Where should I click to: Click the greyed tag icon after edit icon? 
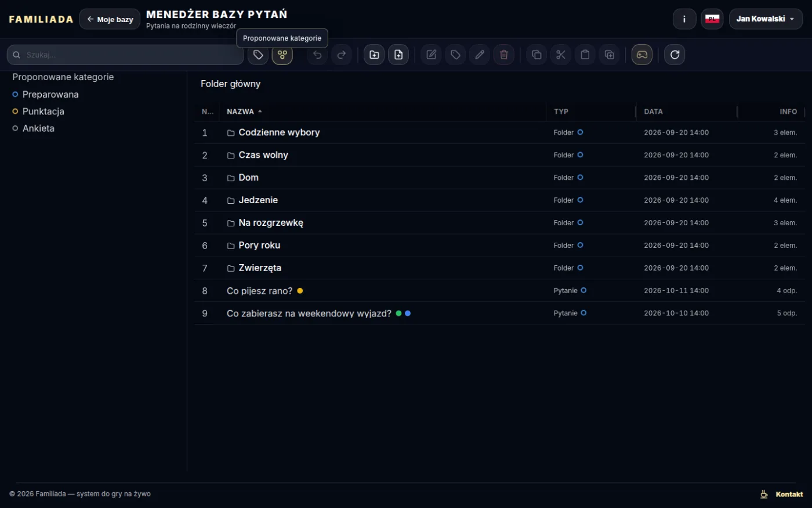coord(455,55)
